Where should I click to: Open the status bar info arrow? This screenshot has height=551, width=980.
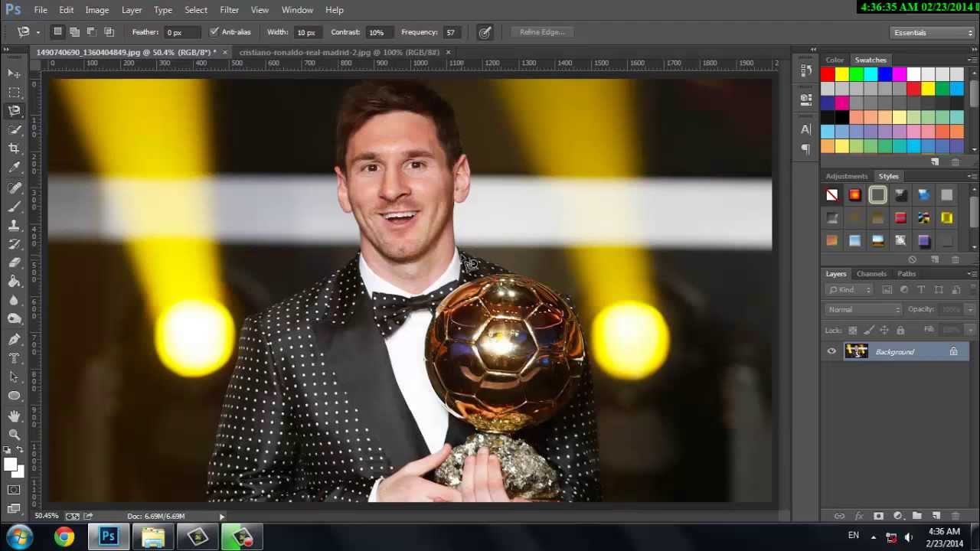(222, 517)
